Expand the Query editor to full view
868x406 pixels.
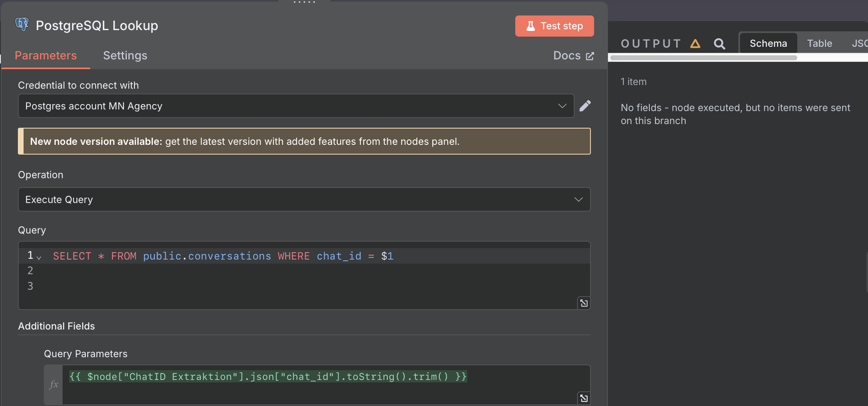pyautogui.click(x=584, y=303)
